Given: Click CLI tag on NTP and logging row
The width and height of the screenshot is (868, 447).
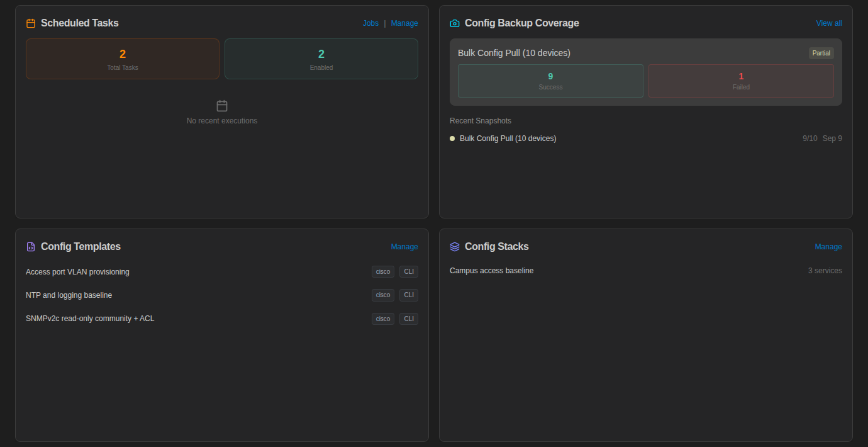Looking at the screenshot, I should pyautogui.click(x=409, y=295).
